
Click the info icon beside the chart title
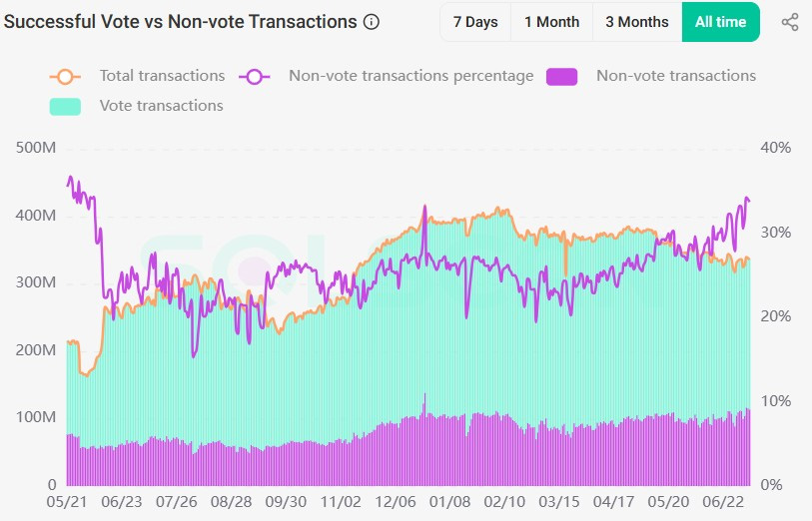372,22
